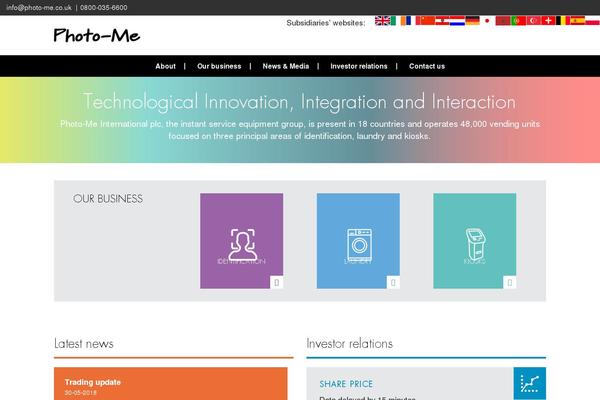Screen dimensions: 600x400
Task: Open the Switzerland flag subsidiary website
Action: (x=548, y=20)
